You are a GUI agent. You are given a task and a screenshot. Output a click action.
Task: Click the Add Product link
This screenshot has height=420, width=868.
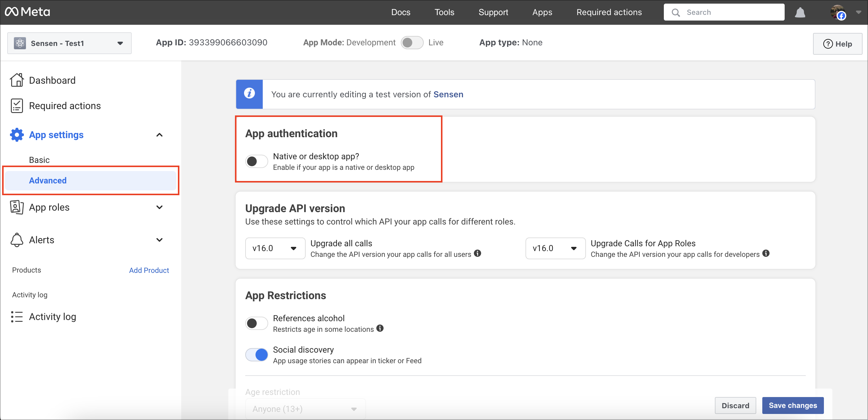tap(149, 270)
